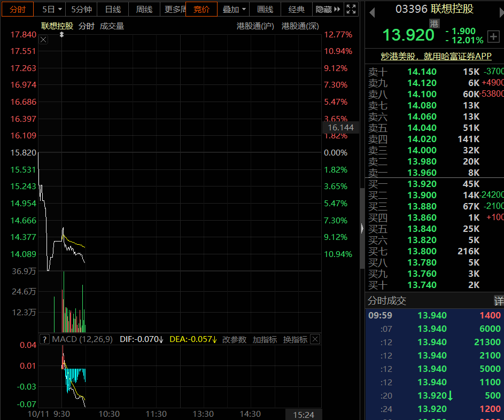Image resolution: width=504 pixels, height=420 pixels.
Task: Select the 卖一 13.960 ask row
Action: (x=435, y=173)
